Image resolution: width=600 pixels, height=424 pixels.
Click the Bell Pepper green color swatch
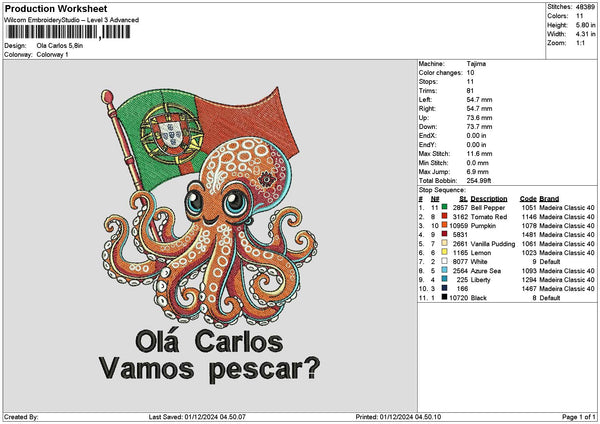click(x=444, y=207)
